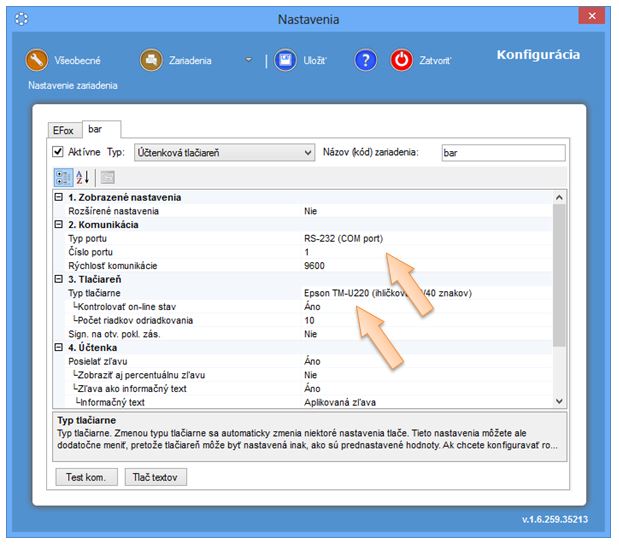Click the Všeobecné wrench icon
This screenshot has width=619, height=546.
37,60
